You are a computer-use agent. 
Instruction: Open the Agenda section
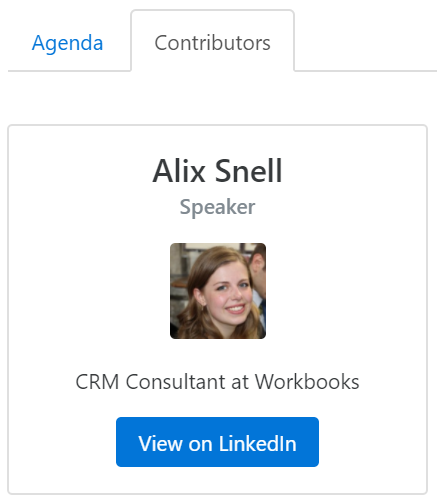(x=67, y=43)
